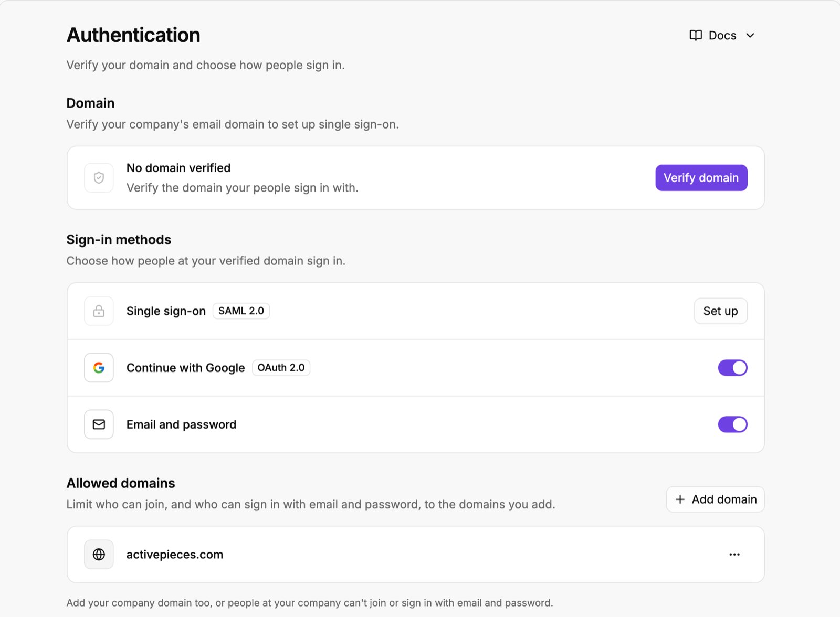Screen dimensions: 840x617
Task: Click the OAuth 2.0 badge
Action: [x=281, y=368]
